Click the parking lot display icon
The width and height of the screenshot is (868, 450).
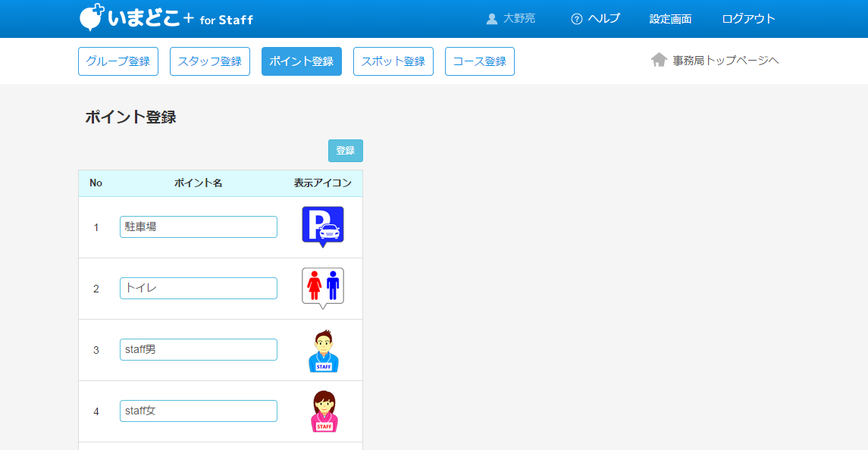(x=323, y=226)
